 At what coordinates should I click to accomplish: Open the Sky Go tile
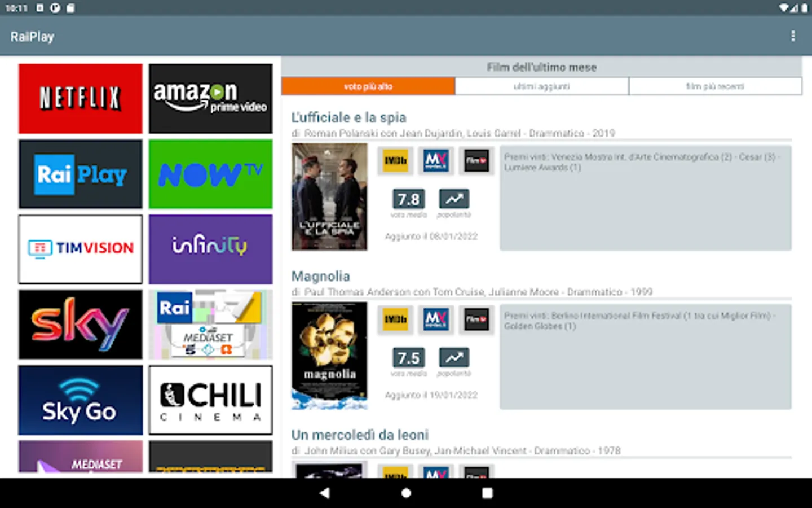pyautogui.click(x=81, y=400)
